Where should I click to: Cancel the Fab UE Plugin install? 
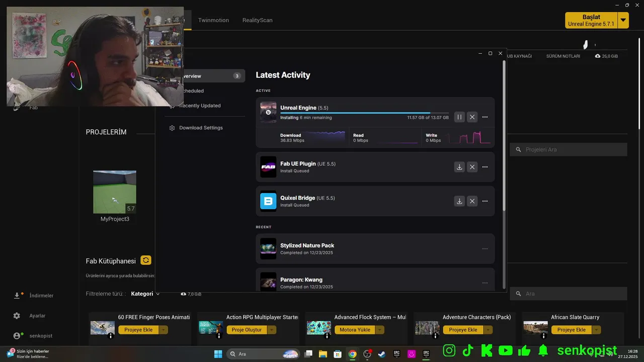click(472, 167)
